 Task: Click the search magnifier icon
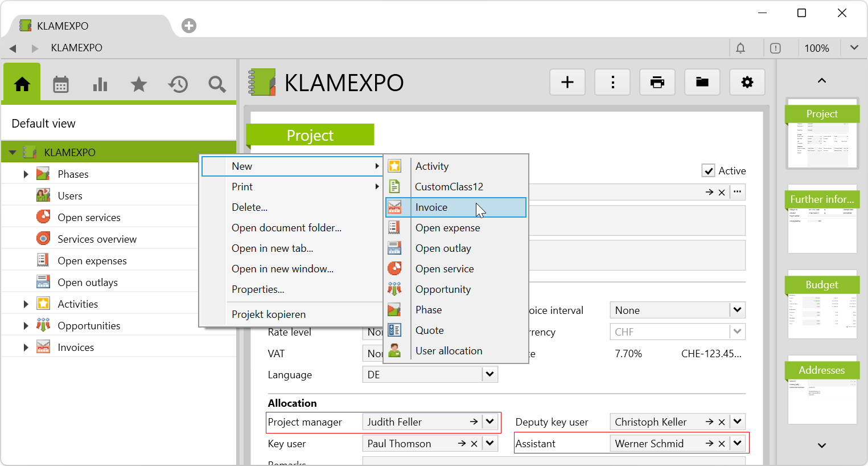[x=217, y=84]
